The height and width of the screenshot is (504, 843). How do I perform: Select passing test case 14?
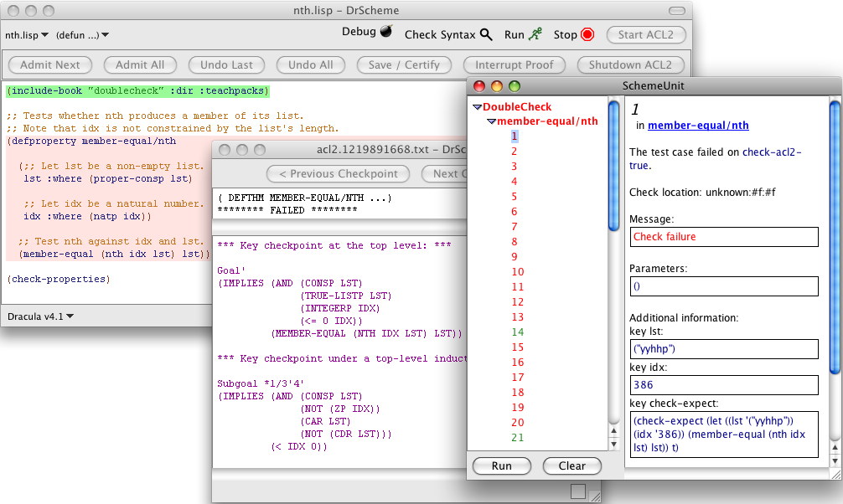pyautogui.click(x=516, y=332)
